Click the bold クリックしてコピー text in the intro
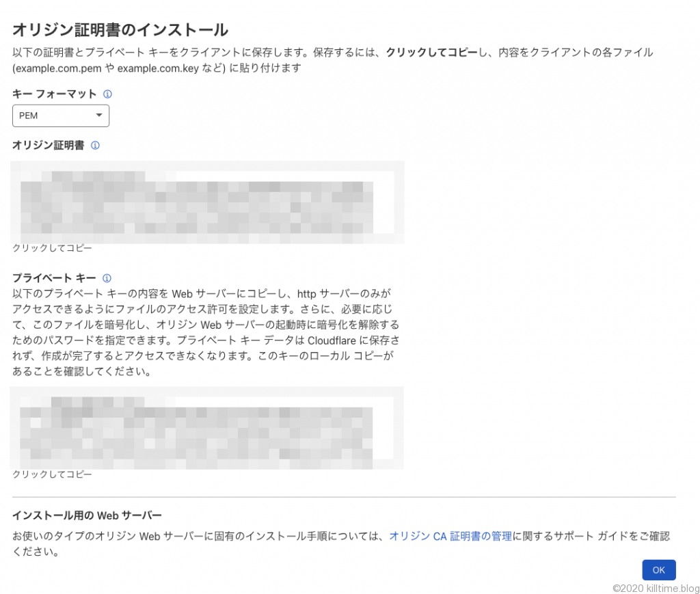The image size is (700, 594). click(431, 53)
